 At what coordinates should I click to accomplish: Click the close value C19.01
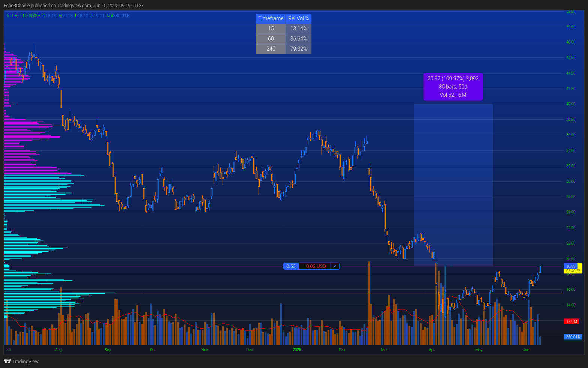pyautogui.click(x=98, y=16)
